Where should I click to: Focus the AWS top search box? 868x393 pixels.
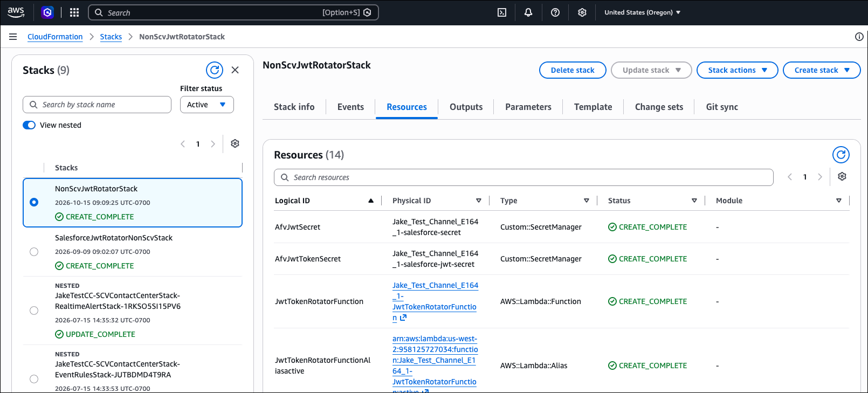(233, 12)
